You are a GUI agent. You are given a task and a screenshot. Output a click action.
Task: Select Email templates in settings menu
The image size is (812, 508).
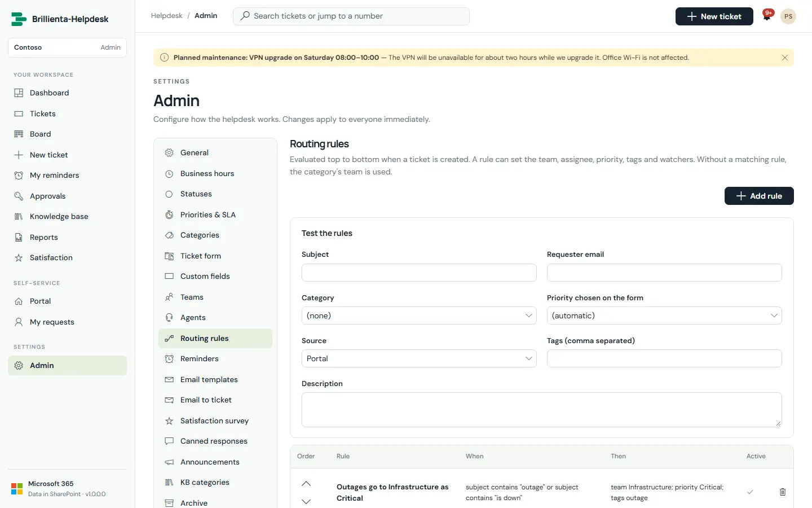(215, 380)
